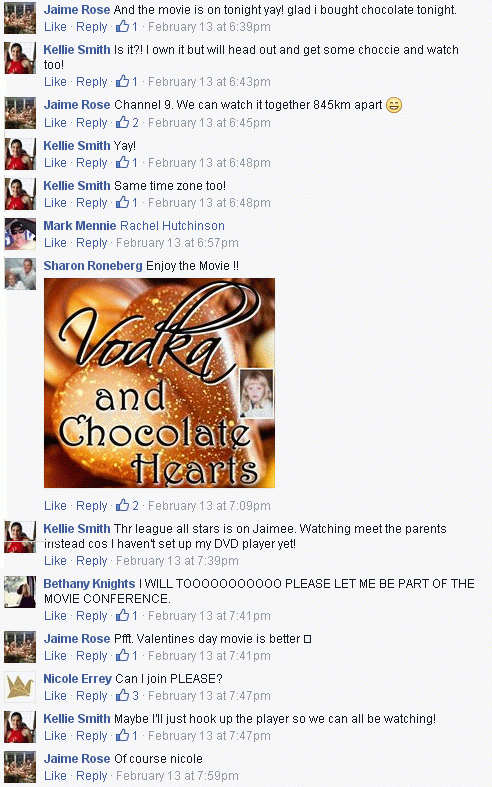The width and height of the screenshot is (492, 787).
Task: Click thumbs-up count on 6:39pm comment
Action: (135, 27)
